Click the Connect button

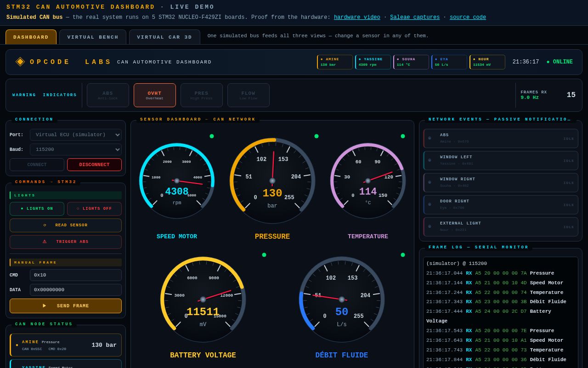tap(37, 165)
